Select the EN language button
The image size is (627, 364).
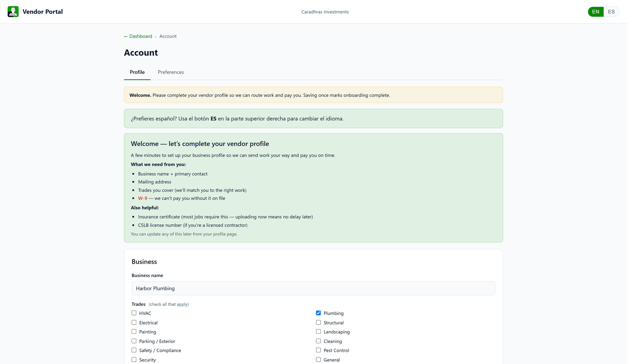click(596, 12)
